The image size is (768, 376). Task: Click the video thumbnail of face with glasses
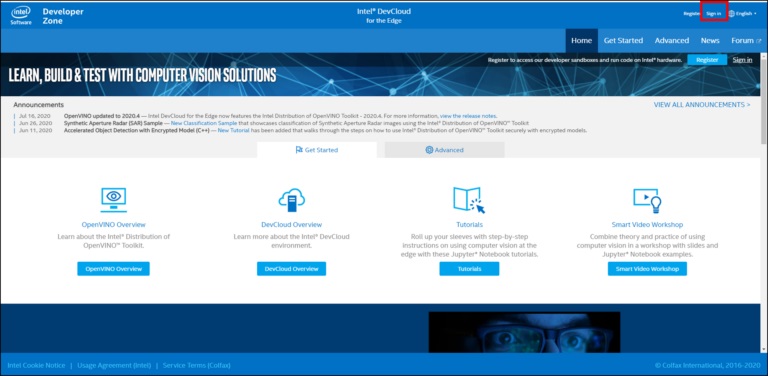click(524, 332)
